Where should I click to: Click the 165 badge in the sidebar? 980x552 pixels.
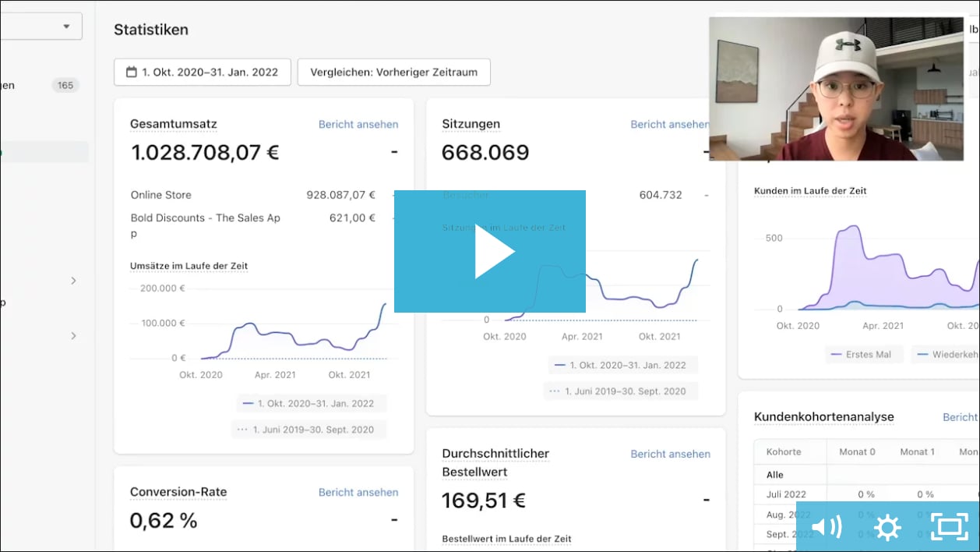tap(65, 86)
